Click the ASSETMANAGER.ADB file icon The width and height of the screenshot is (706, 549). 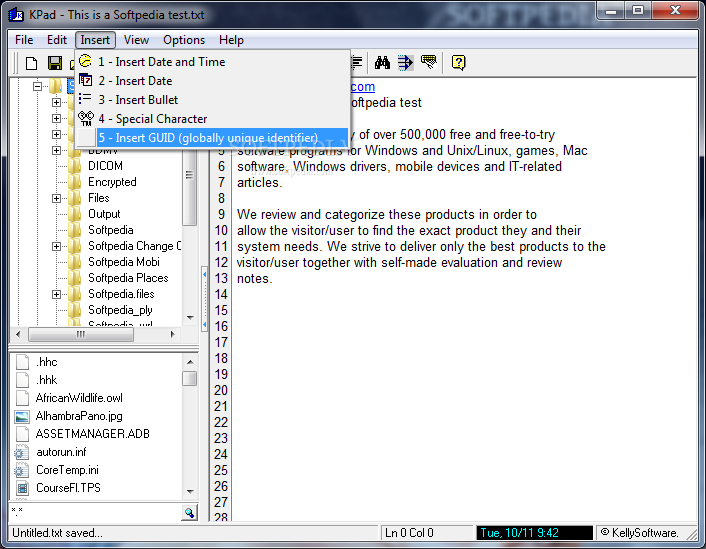click(x=23, y=434)
